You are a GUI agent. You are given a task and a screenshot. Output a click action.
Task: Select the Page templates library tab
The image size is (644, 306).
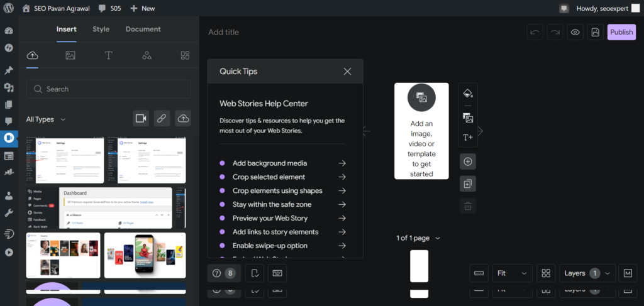[186, 55]
